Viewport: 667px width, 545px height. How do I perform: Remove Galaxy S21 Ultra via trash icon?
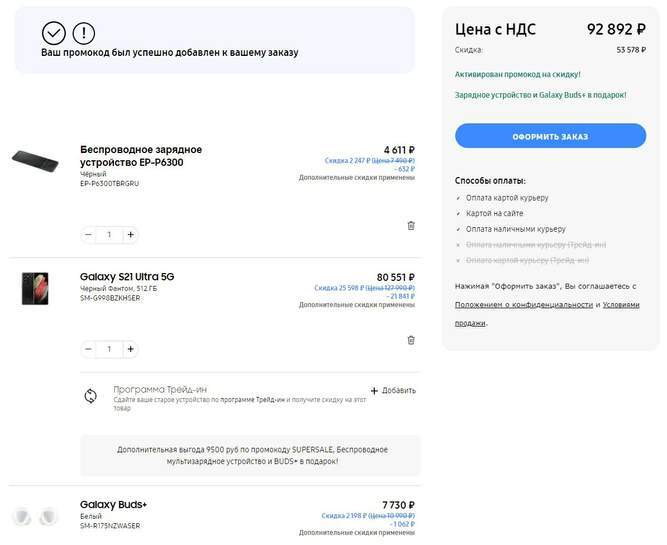pyautogui.click(x=411, y=340)
